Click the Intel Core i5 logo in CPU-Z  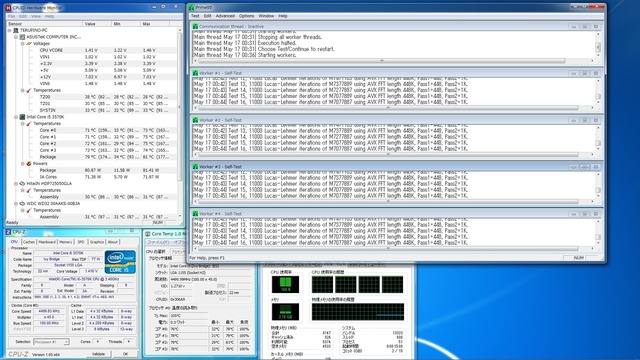pyautogui.click(x=120, y=262)
